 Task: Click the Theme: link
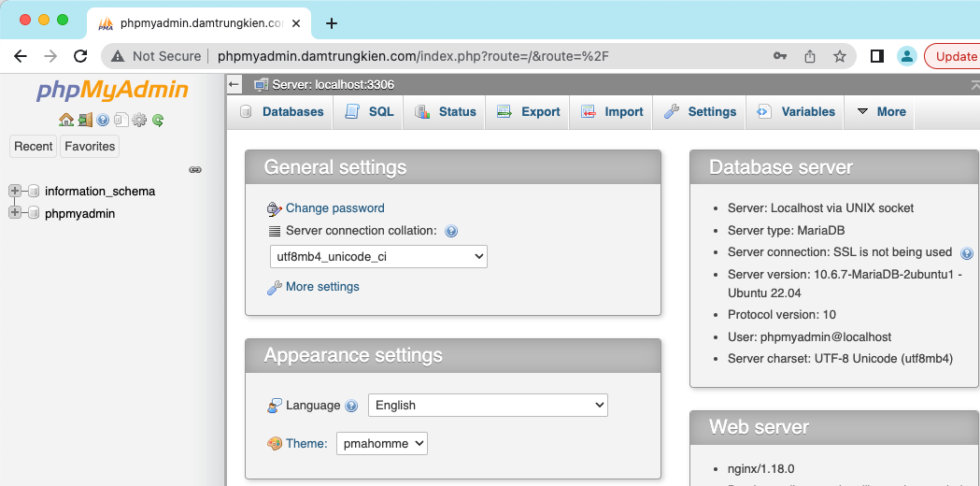306,443
